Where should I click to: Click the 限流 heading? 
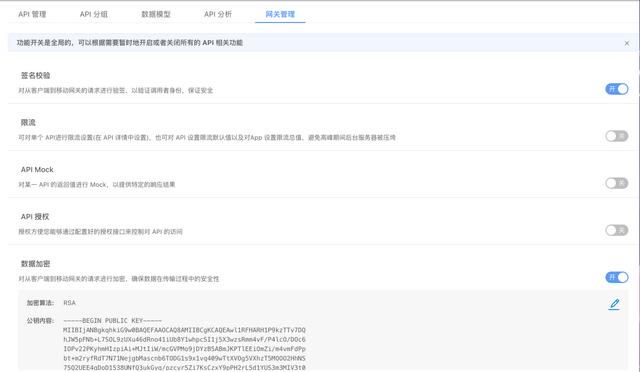(x=28, y=123)
